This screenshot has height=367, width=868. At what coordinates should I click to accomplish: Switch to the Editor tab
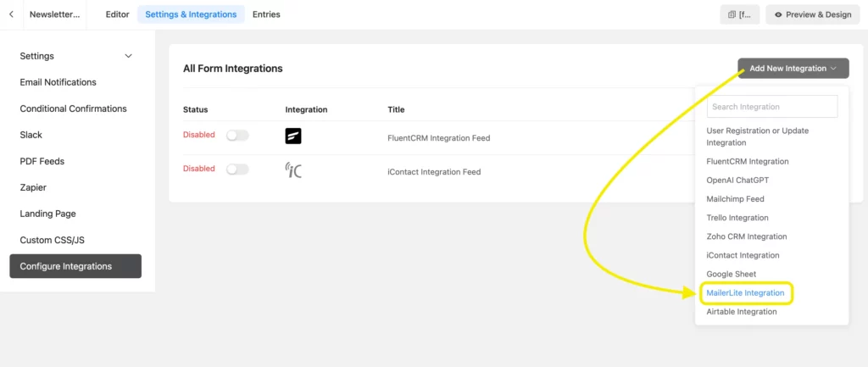[117, 14]
